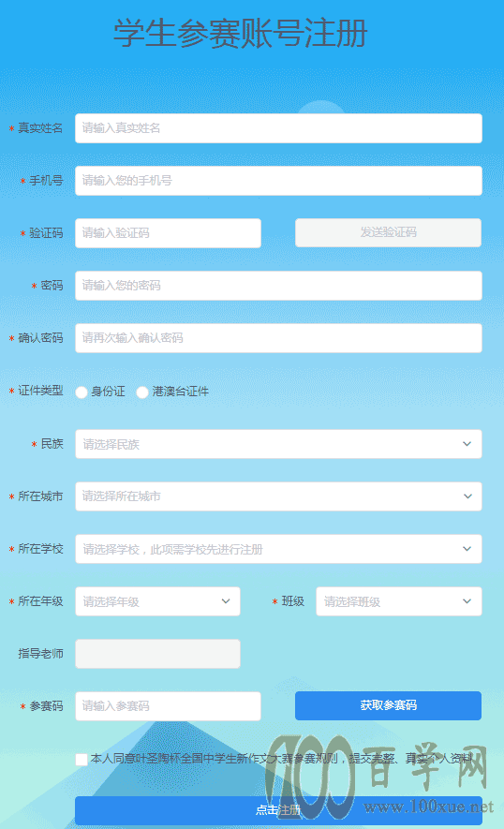Click the 所在城市 dropdown chevron icon
This screenshot has height=829, width=504.
pyautogui.click(x=467, y=496)
